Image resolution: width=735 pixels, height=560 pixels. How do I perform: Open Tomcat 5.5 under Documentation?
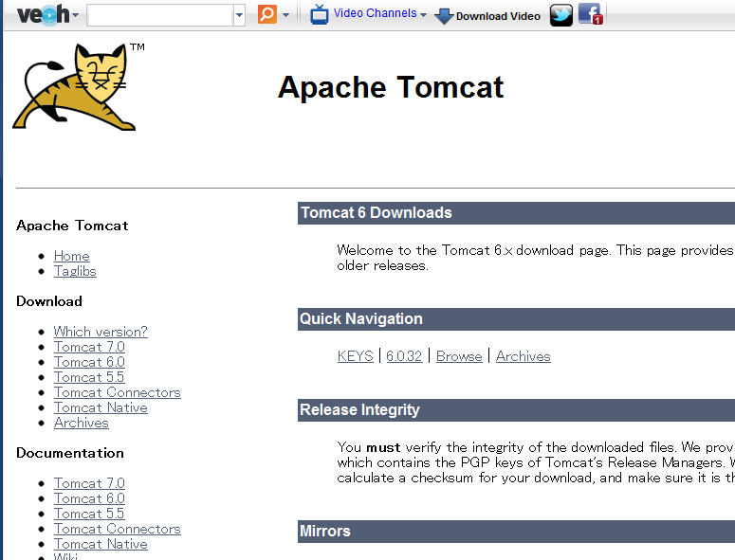89,514
